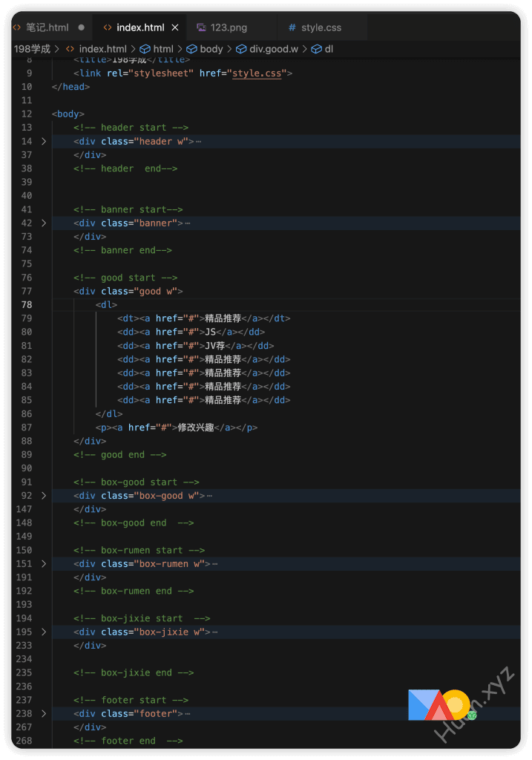
Task: Expand the folded footer div at line 238
Action: pyautogui.click(x=44, y=713)
